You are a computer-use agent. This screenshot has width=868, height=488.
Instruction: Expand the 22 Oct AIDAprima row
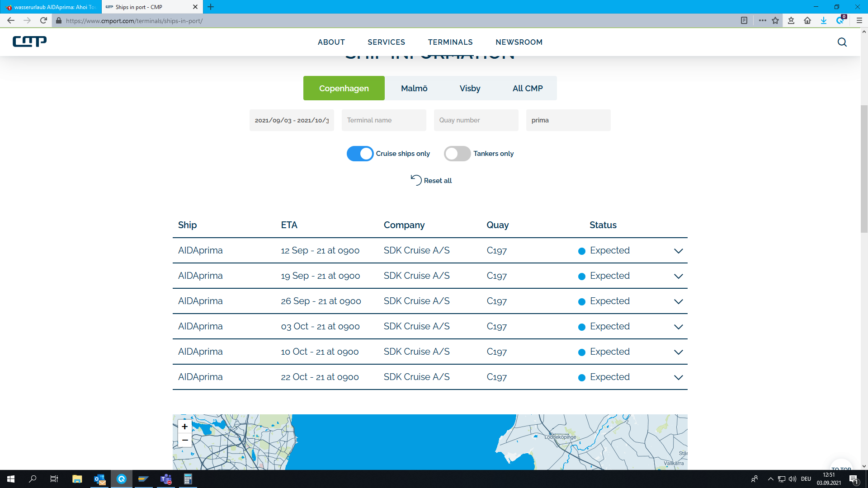click(x=678, y=377)
